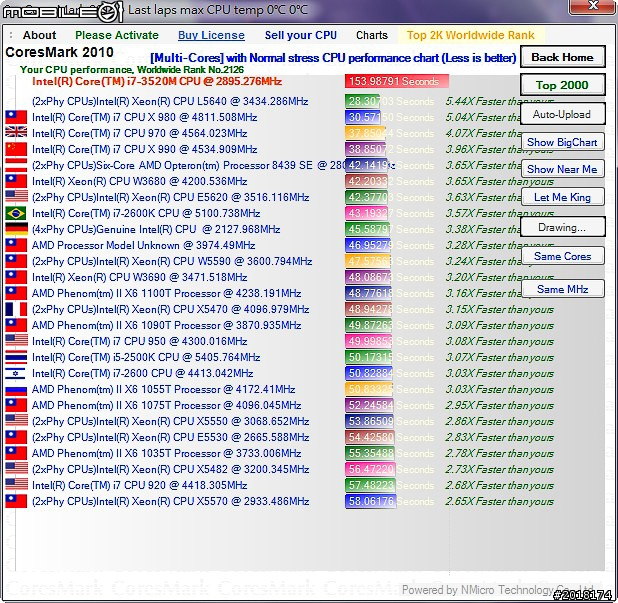Click the China flag beside i7 X 990
The height and width of the screenshot is (603, 618).
(x=16, y=149)
